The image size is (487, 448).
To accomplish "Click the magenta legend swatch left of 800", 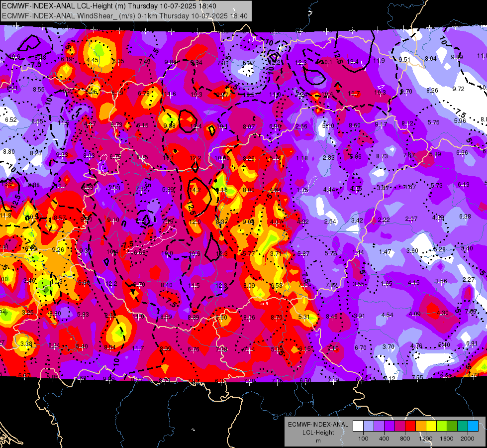I will 400,426.
